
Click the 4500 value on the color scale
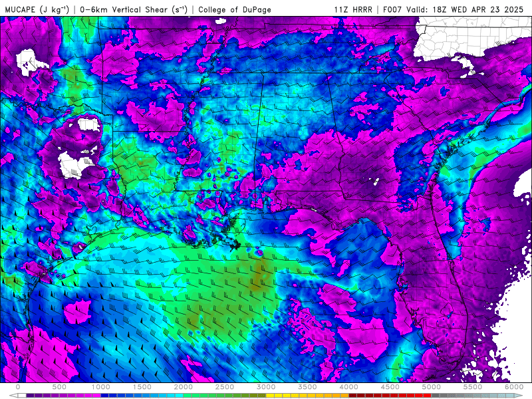coord(390,387)
